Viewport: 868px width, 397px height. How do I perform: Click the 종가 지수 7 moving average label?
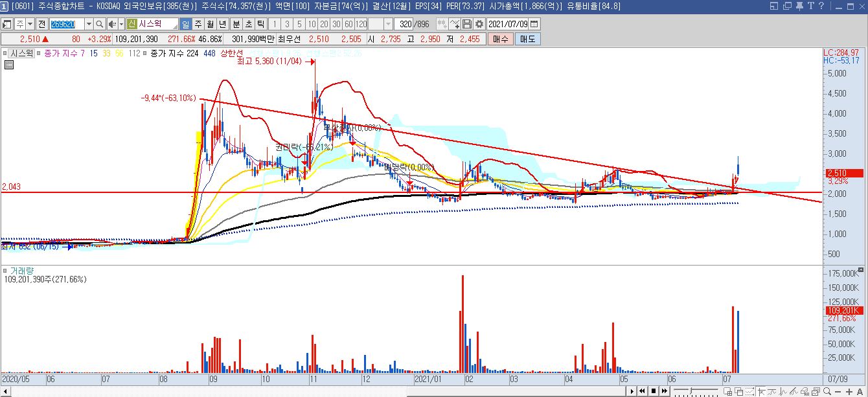coord(63,53)
